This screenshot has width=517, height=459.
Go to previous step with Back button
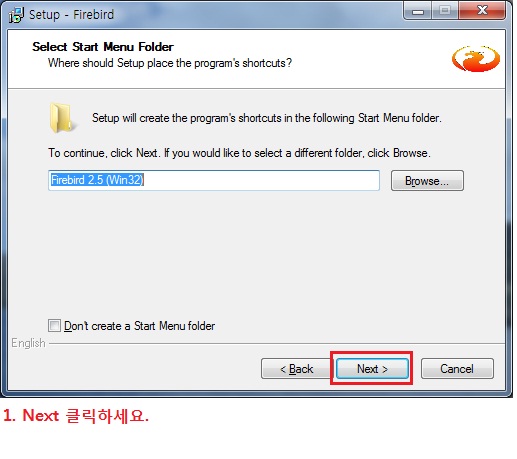297,369
